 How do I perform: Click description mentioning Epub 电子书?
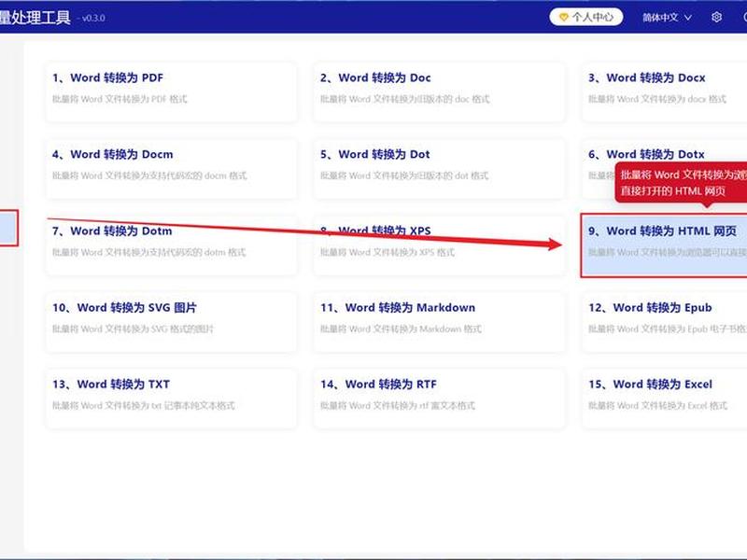[x=667, y=329]
